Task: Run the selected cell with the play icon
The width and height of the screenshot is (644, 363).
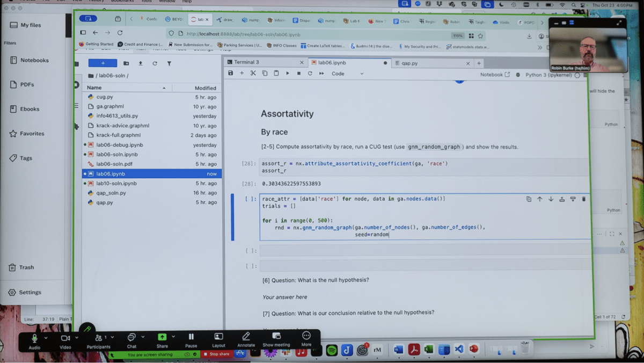Action: click(x=288, y=74)
